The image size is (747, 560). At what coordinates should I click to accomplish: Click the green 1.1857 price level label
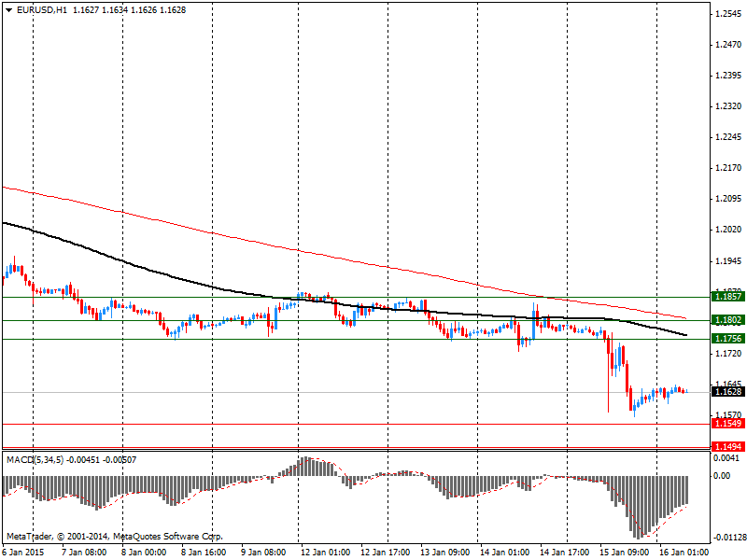click(x=727, y=297)
